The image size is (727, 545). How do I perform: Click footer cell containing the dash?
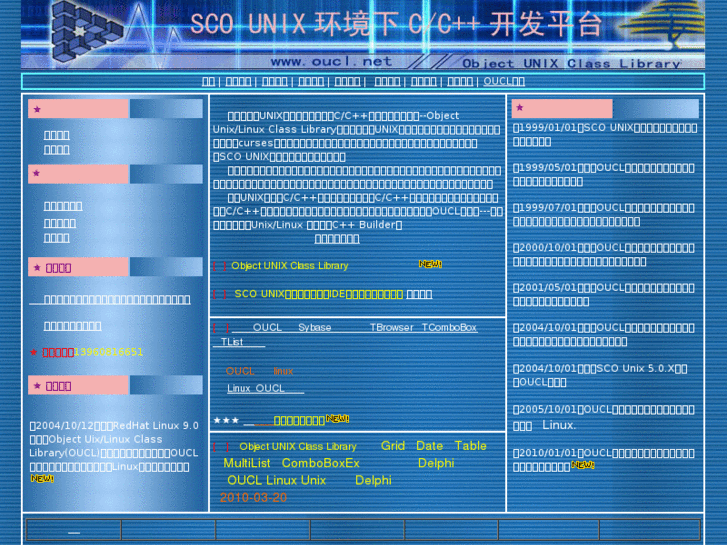(74, 530)
